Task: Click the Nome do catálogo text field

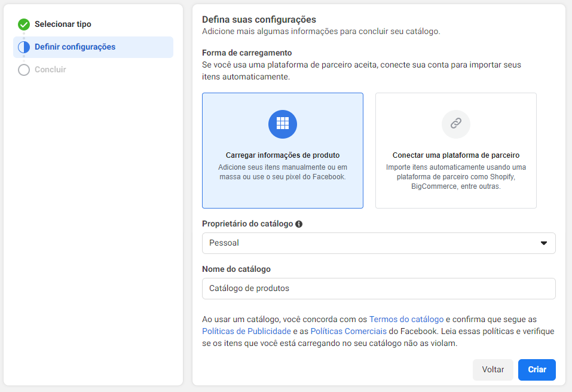Action: click(379, 289)
